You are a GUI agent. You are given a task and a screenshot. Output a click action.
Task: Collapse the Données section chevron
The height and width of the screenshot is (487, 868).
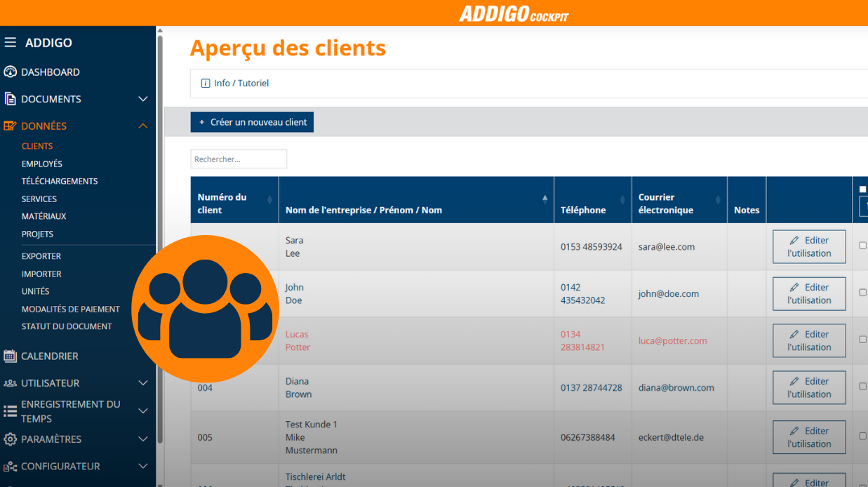pos(143,126)
